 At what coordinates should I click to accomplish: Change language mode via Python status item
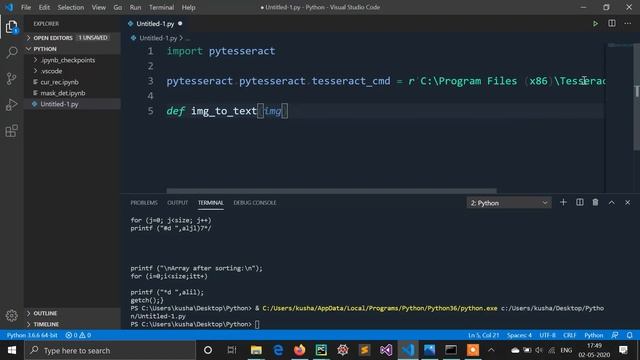coord(593,335)
